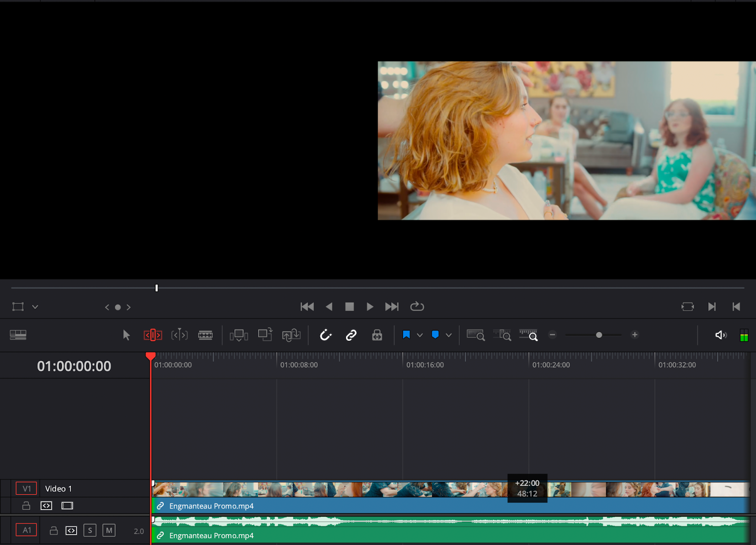The image size is (756, 545).
Task: Click the A1 track destination button
Action: [x=26, y=530]
